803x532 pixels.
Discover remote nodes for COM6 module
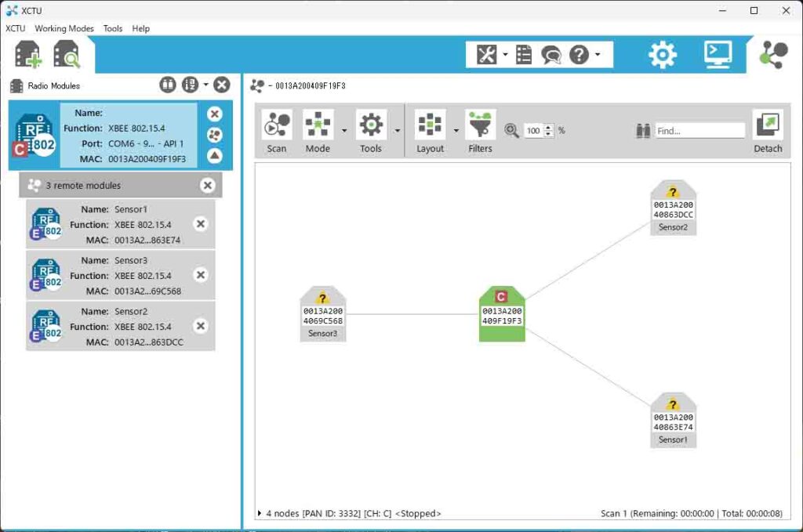pos(215,135)
